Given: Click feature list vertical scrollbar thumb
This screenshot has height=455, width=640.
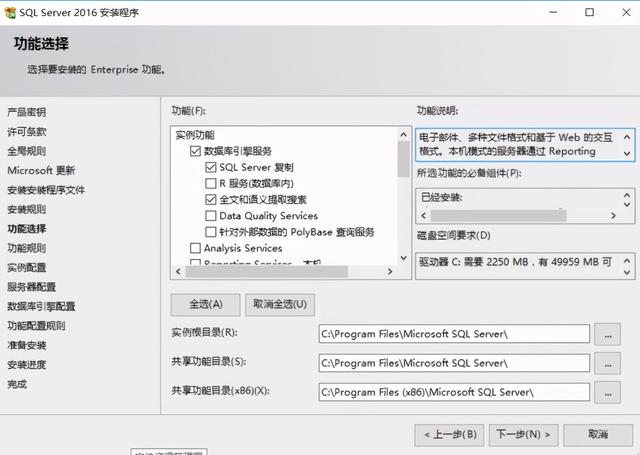Looking at the screenshot, I should point(403,159).
